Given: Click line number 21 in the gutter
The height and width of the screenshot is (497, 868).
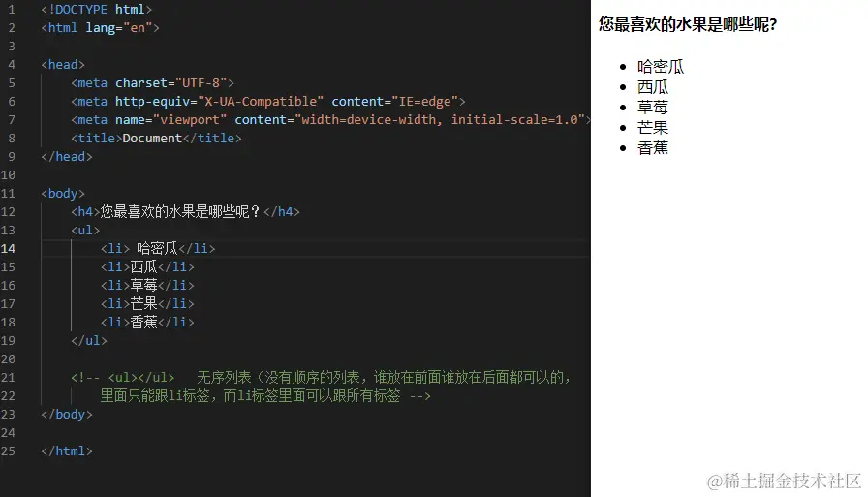Looking at the screenshot, I should pos(8,378).
